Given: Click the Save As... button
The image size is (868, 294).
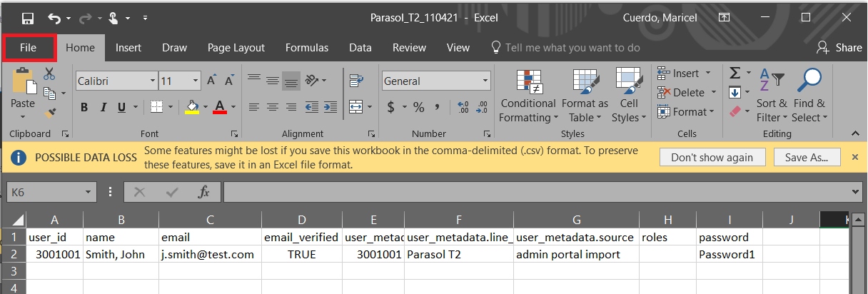Looking at the screenshot, I should click(806, 157).
